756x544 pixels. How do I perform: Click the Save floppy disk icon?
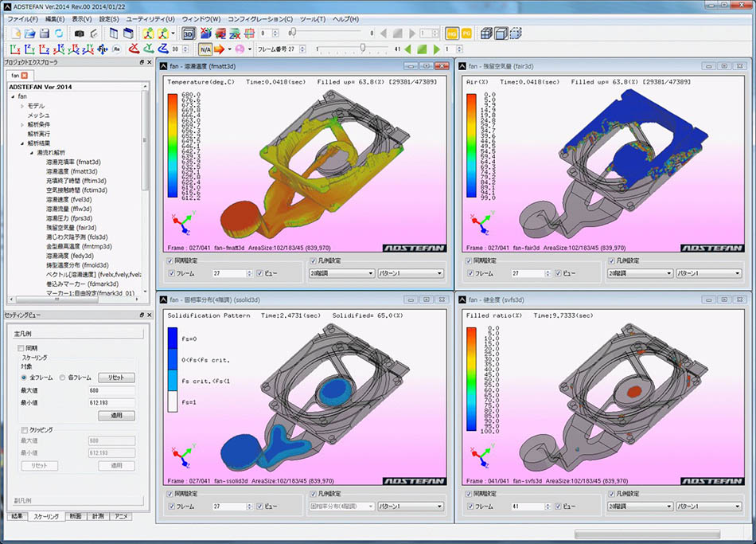pos(45,33)
